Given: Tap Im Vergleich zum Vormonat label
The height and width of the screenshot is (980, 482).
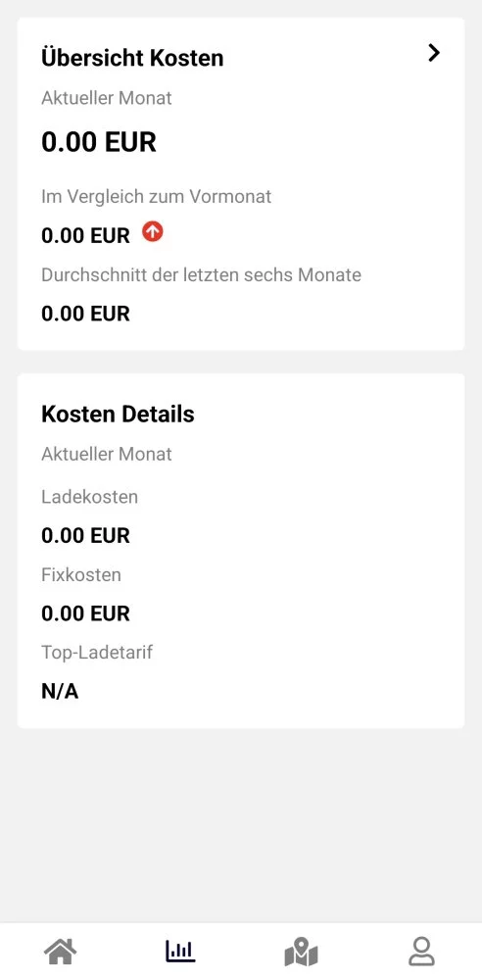Looking at the screenshot, I should (x=157, y=197).
